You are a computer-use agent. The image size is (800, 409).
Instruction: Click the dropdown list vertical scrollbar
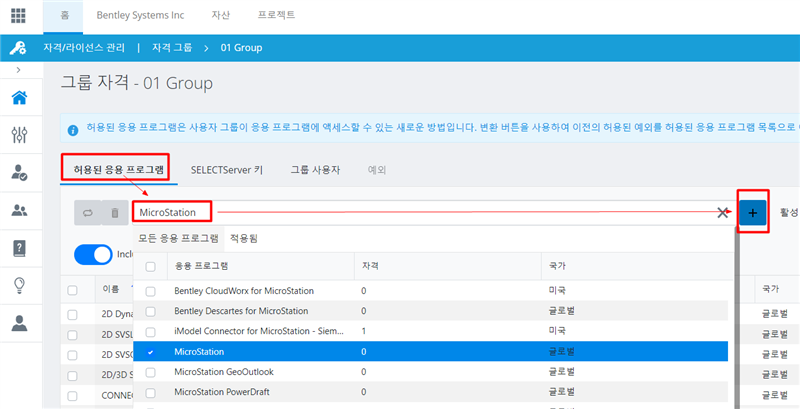point(735,316)
